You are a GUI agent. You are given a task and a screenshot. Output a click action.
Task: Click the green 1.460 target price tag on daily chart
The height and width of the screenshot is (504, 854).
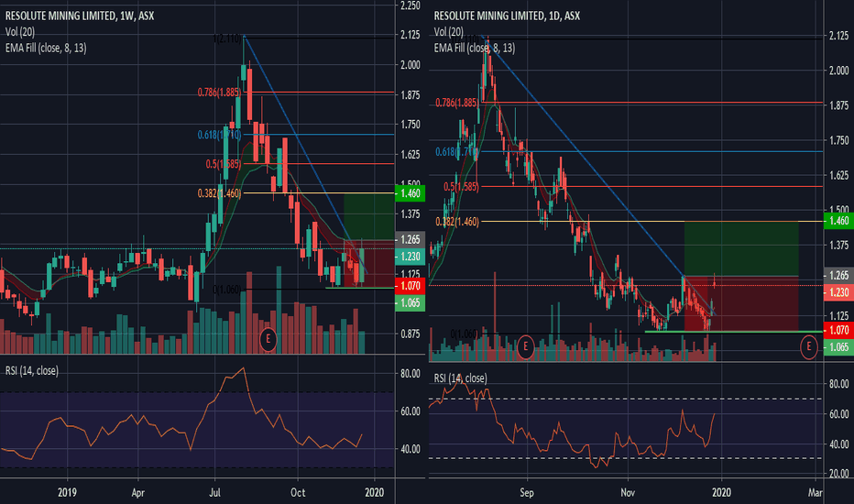(838, 221)
